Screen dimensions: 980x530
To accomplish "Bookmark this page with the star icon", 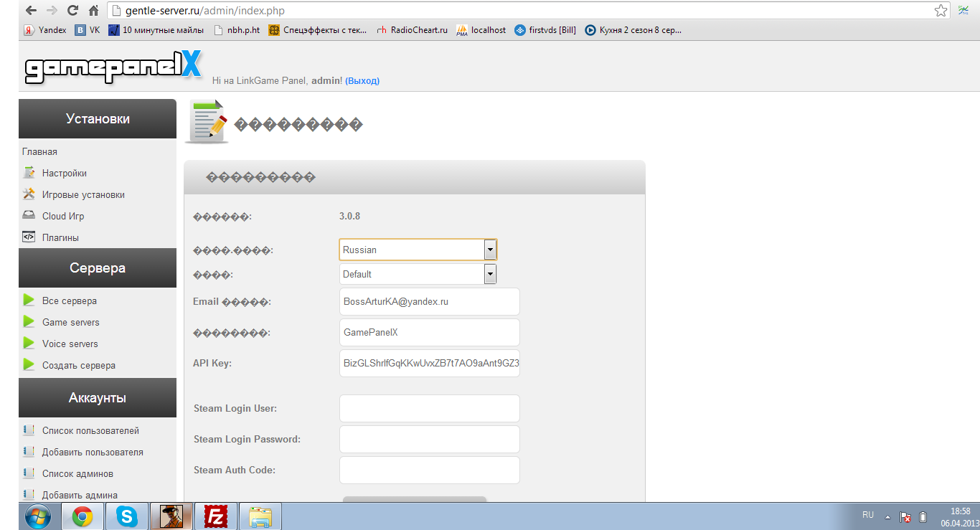I will click(x=941, y=11).
